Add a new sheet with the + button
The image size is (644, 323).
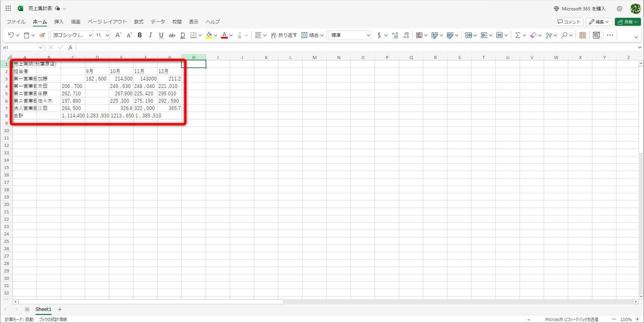(60, 309)
